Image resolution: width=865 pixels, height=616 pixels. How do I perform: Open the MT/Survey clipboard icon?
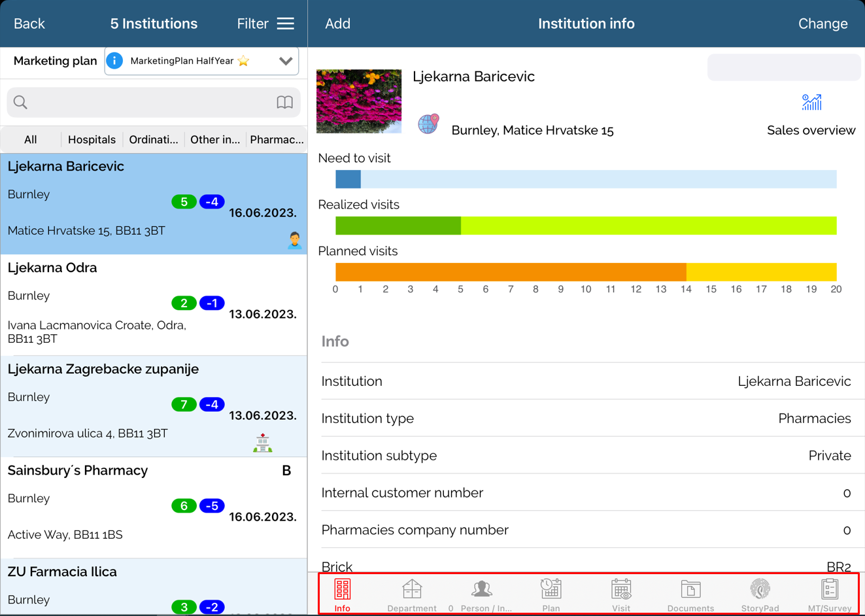[829, 590]
